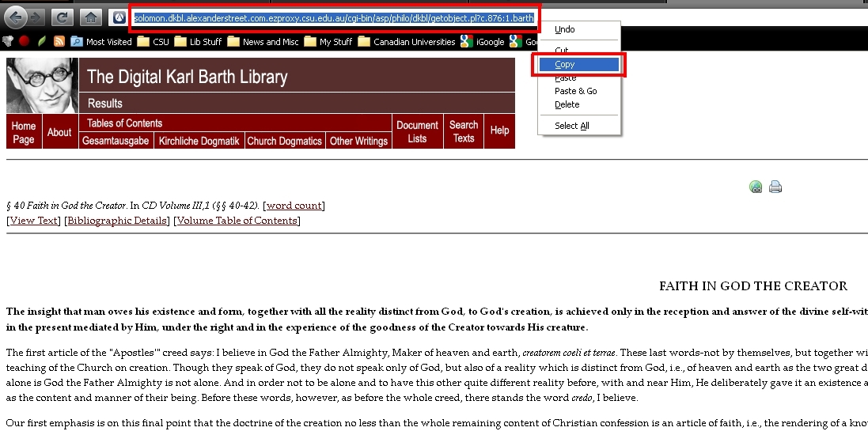Screen dimensions: 868x431
Task: Open the Home Page navigation link
Action: click(24, 132)
